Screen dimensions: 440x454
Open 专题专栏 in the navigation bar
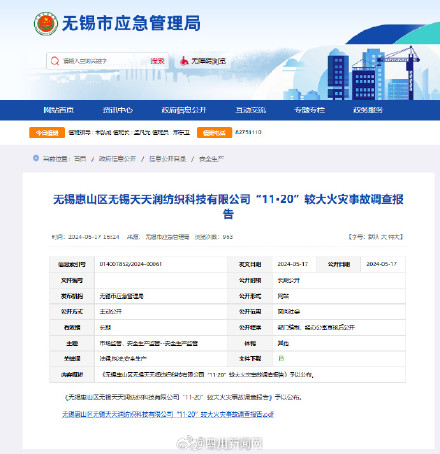click(310, 110)
